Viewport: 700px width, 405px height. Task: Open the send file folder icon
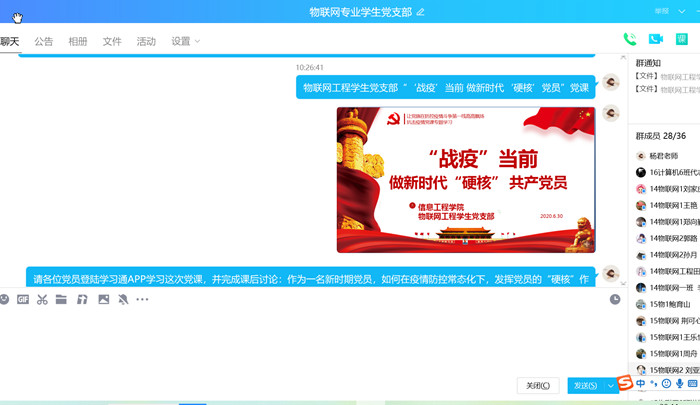click(61, 299)
